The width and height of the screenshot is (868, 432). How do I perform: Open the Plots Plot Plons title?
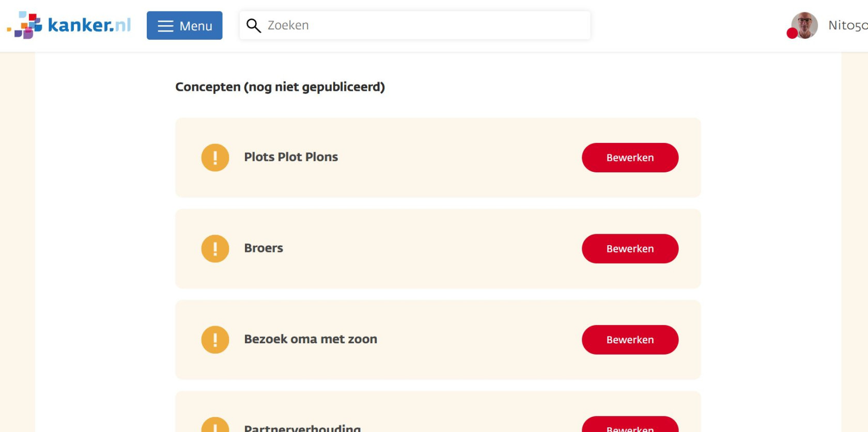(291, 157)
